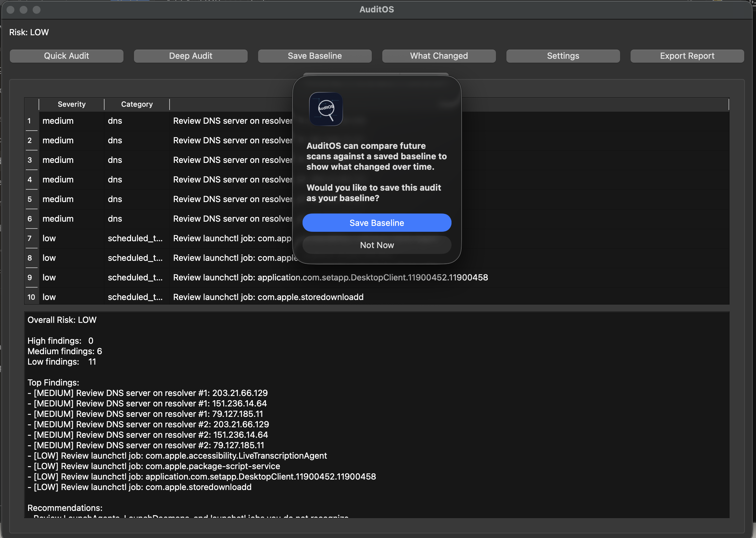Viewport: 756px width, 538px height.
Task: Click summary line resolver #1: 151.236.14.64
Action: (147, 403)
